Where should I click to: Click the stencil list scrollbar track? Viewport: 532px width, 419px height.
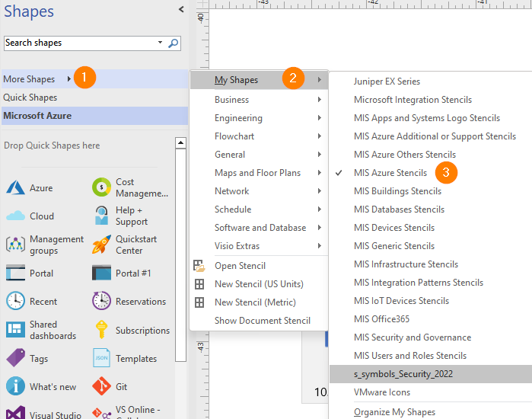[x=181, y=255]
